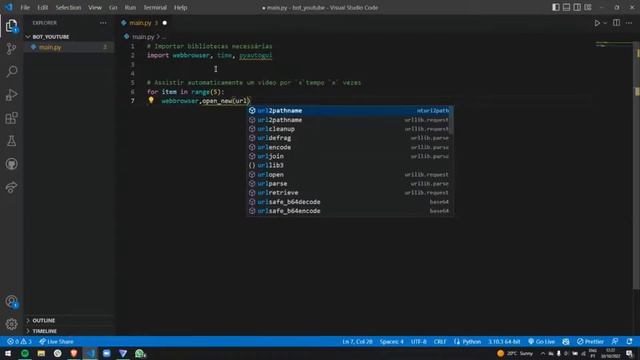Open Explorer Views and More Actions ellipsis
The image size is (640, 360).
click(x=103, y=23)
